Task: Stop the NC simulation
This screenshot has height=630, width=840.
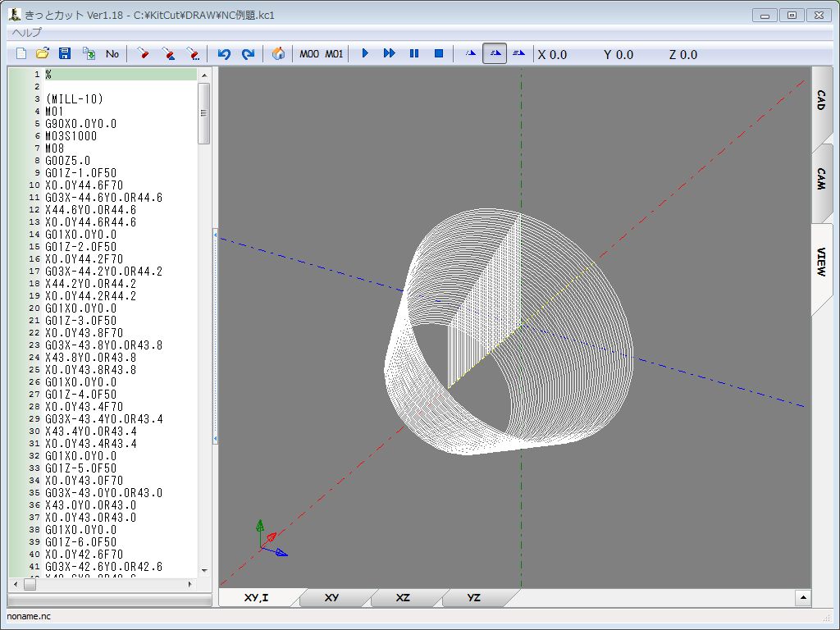Action: click(x=439, y=53)
